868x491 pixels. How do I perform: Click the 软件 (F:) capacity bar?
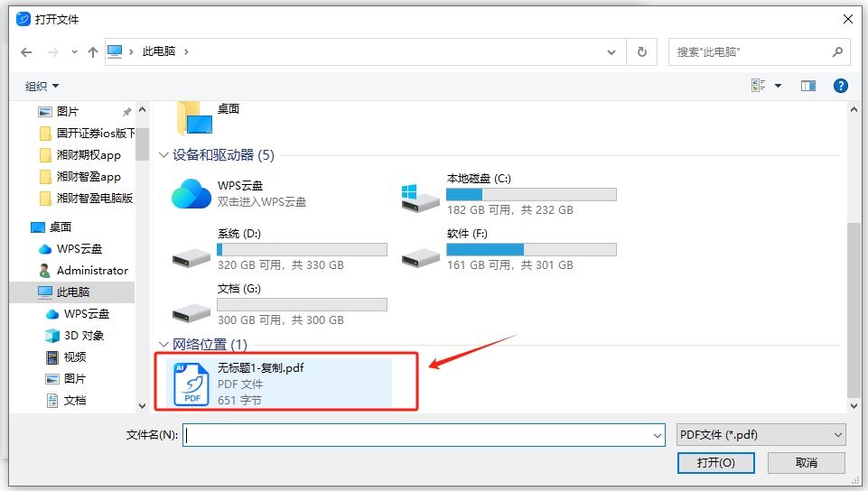pos(531,250)
